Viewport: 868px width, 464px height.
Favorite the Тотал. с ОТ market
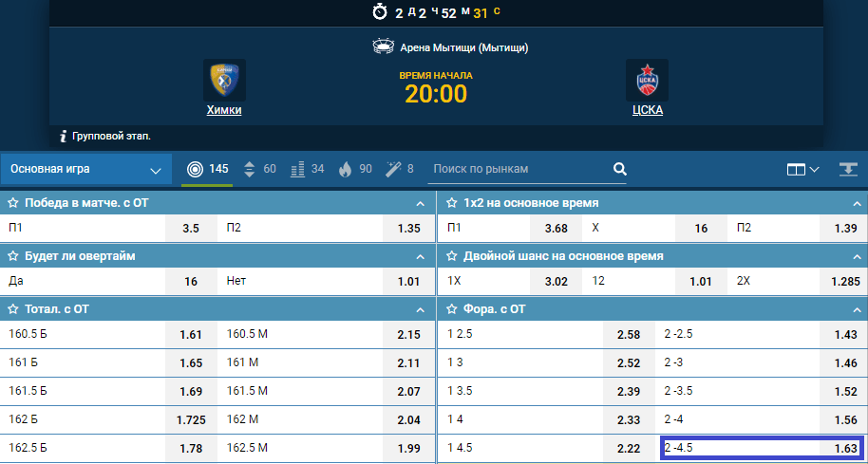click(x=12, y=309)
